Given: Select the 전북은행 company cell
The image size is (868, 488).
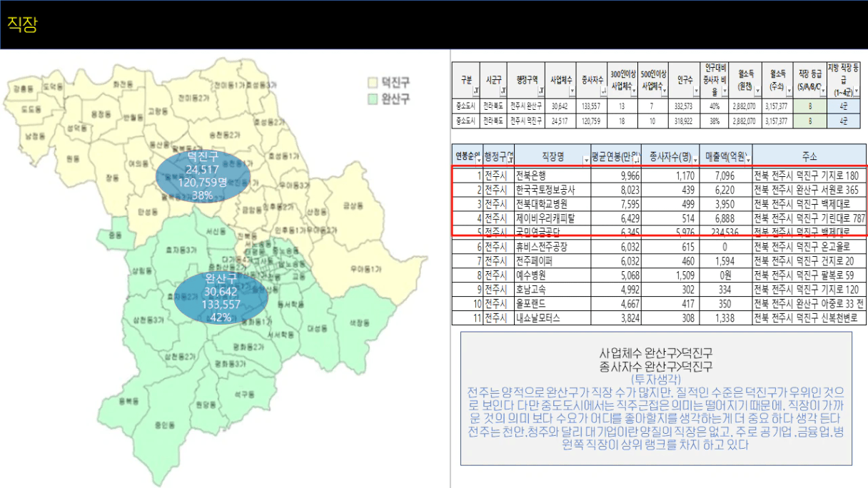Looking at the screenshot, I should coord(552,175).
